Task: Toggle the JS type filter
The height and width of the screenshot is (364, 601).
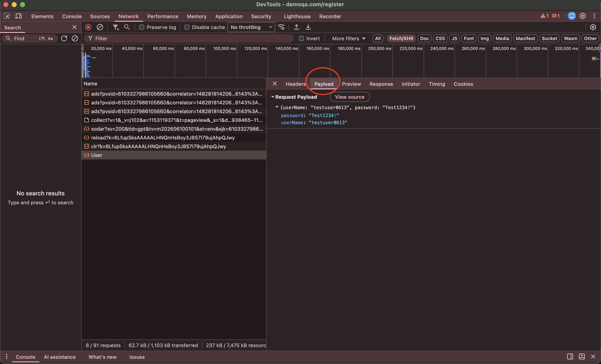Action: (454, 38)
